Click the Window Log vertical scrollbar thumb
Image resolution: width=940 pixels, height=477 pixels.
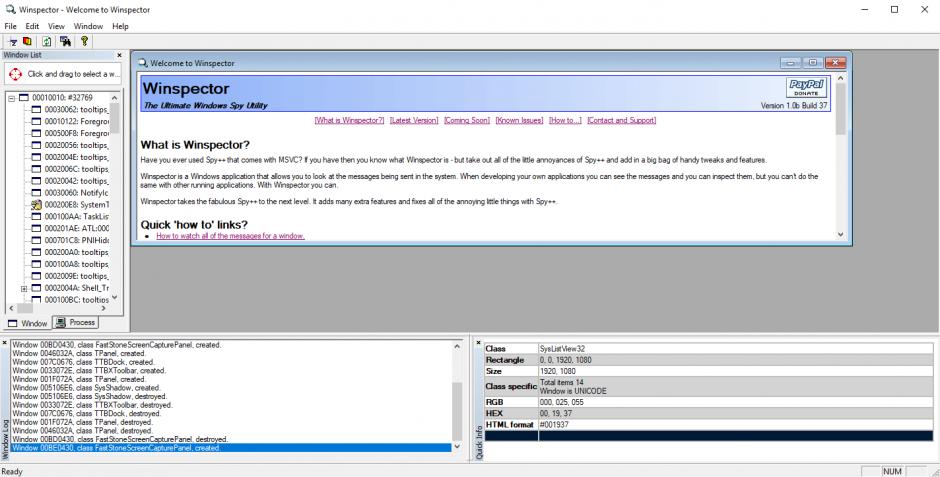pyautogui.click(x=457, y=410)
